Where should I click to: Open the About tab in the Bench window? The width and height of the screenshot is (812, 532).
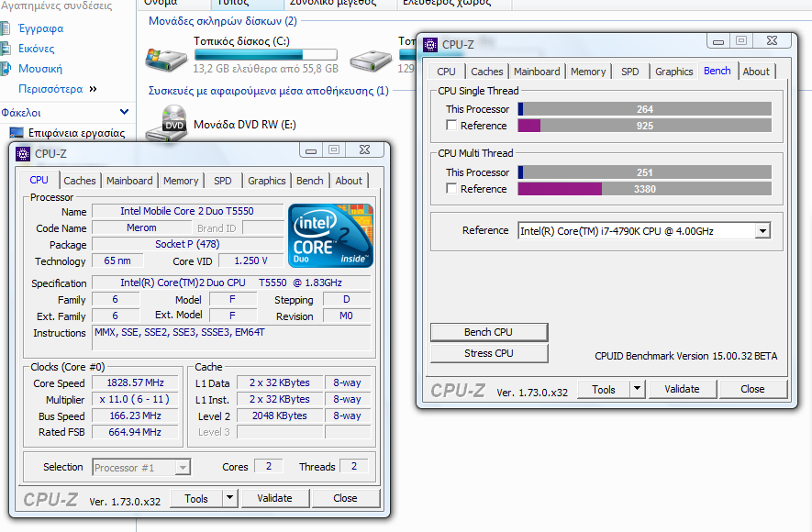pos(756,72)
